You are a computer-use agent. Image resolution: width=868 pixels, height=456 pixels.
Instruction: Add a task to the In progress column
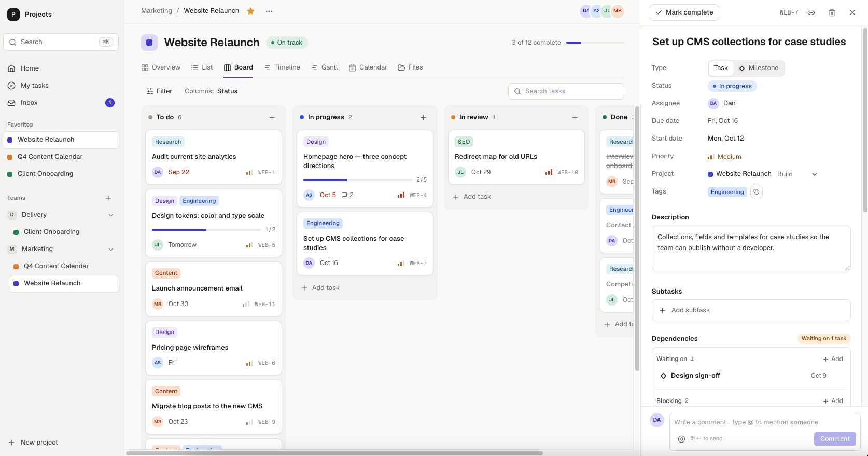click(423, 117)
